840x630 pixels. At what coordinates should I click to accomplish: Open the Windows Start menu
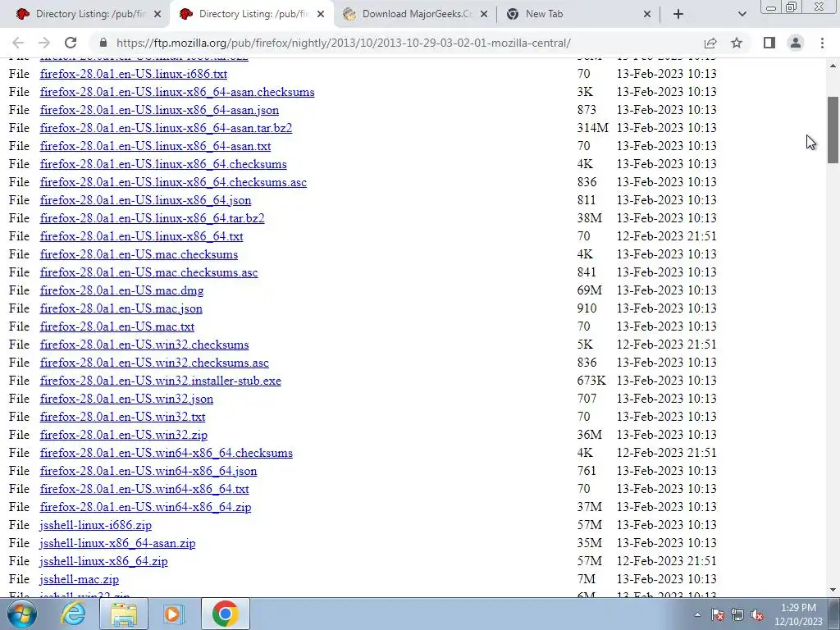coord(21,614)
